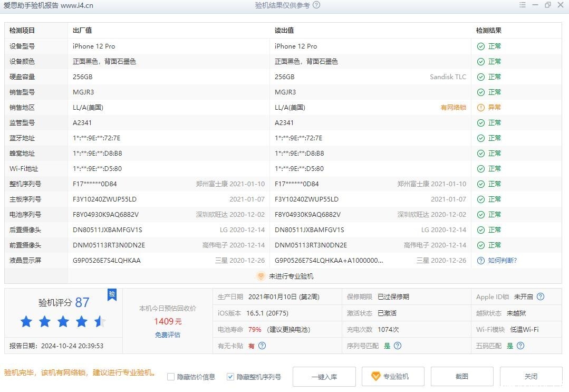Screen dimensions: 569x392
Task: Select factory rear camera serial DN80511JXBAMFGV1S
Action: [108, 230]
